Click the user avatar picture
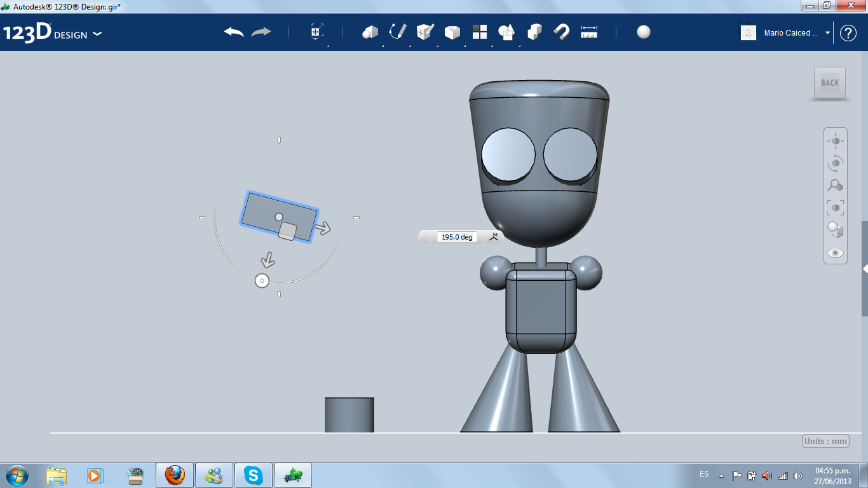868x488 pixels. pos(749,32)
